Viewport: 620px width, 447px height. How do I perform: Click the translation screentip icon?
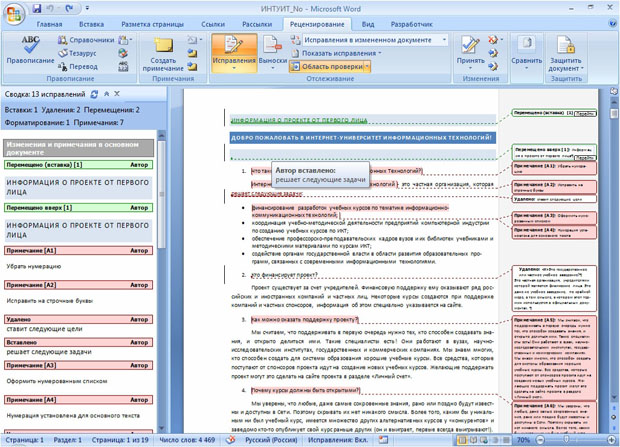coord(125,40)
